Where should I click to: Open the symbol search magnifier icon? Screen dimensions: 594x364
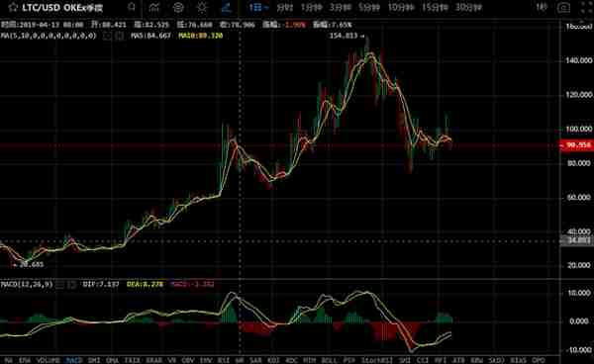[132, 7]
